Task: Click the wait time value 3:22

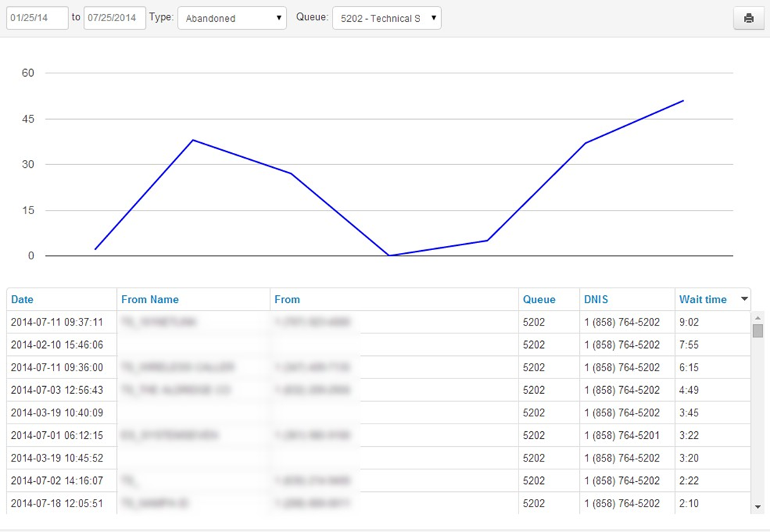Action: (x=688, y=435)
